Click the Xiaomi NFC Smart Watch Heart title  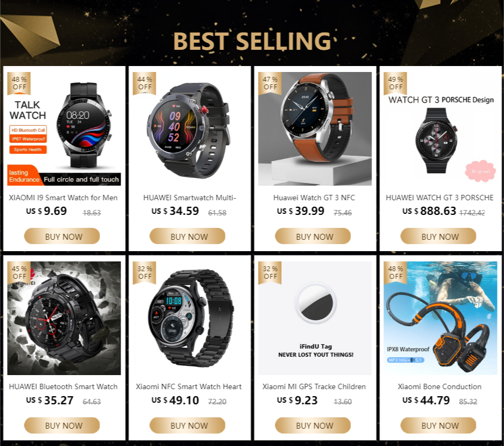[188, 386]
